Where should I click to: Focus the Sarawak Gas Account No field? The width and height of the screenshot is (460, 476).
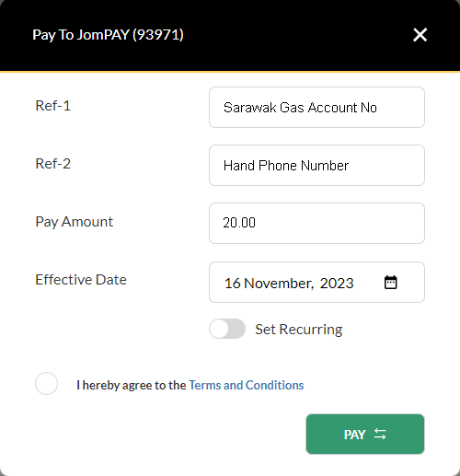pos(316,108)
